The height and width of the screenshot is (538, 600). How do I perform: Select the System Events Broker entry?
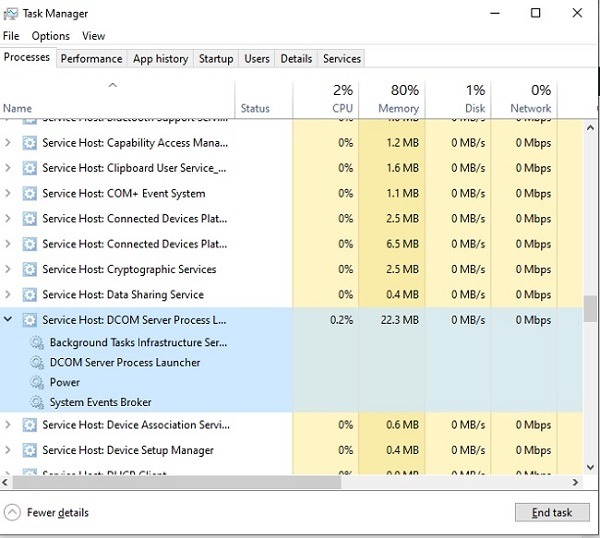coord(100,402)
